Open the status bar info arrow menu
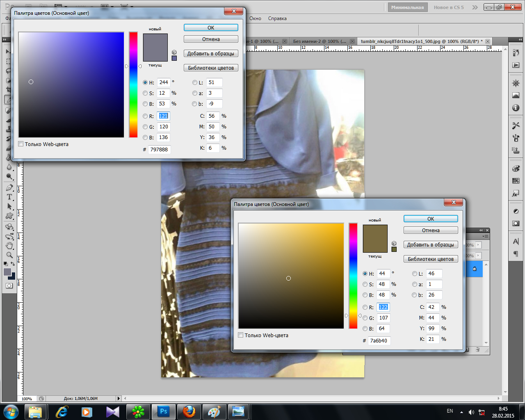Viewport: 525px width, 420px height. click(119, 398)
